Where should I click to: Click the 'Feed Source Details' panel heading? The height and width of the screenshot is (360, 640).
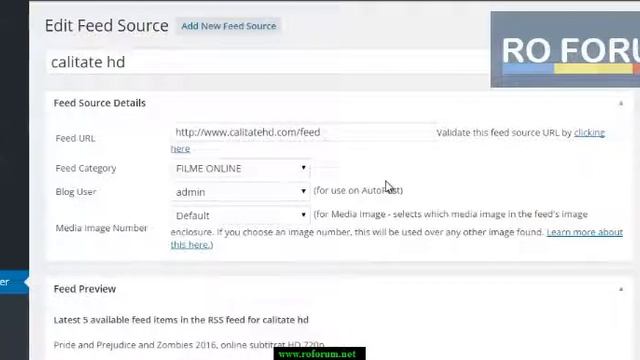[x=100, y=103]
